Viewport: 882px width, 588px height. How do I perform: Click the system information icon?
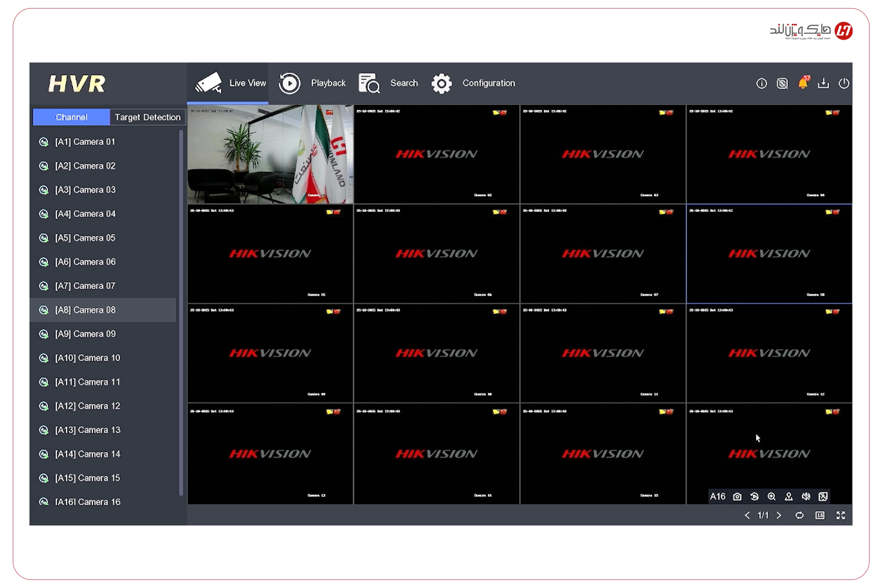click(761, 83)
